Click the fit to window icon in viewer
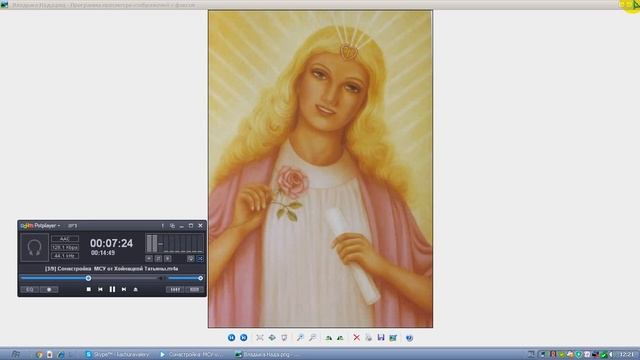This screenshot has height=360, width=640. click(x=260, y=338)
